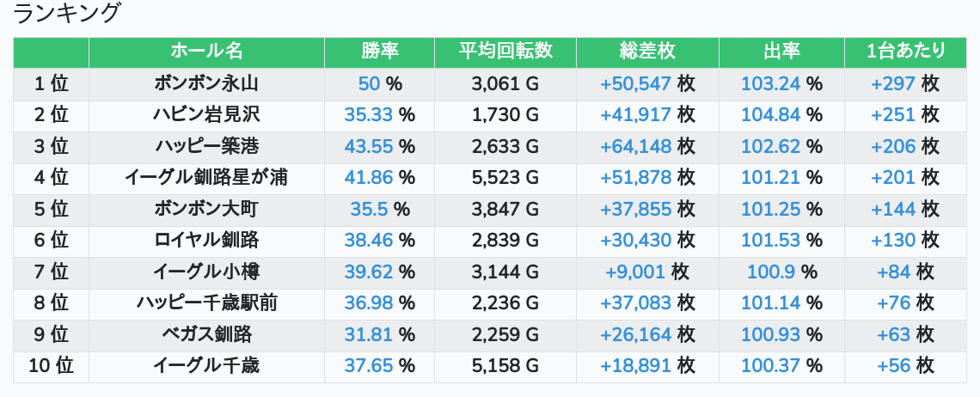The image size is (980, 397).
Task: Select the 出率 column header
Action: click(781, 52)
